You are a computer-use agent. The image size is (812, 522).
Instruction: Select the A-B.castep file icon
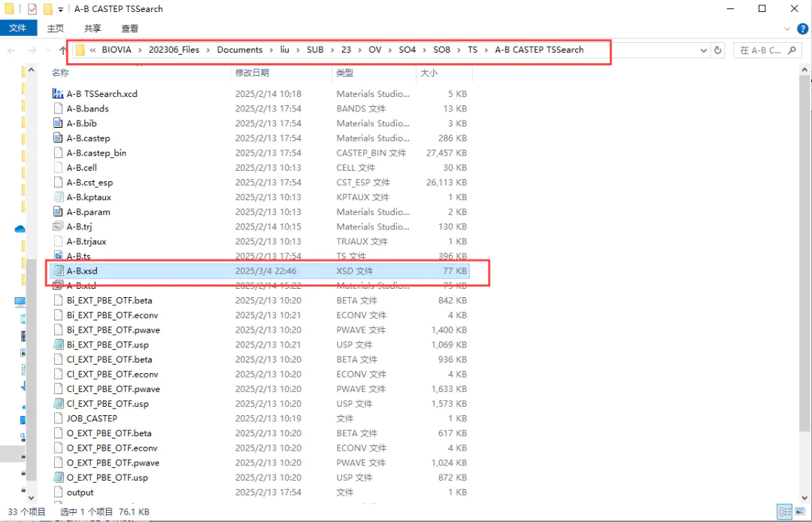pos(59,138)
